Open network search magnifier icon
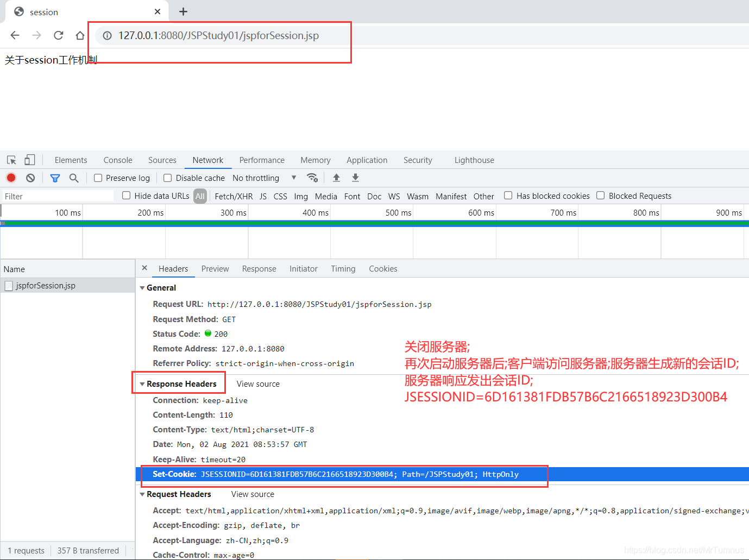The width and height of the screenshot is (749, 560). click(x=74, y=178)
